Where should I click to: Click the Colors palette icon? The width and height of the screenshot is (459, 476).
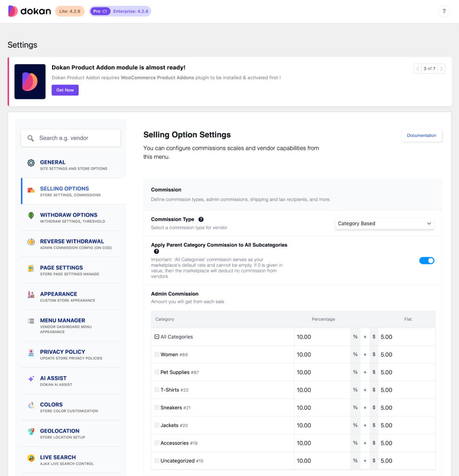pyautogui.click(x=31, y=405)
